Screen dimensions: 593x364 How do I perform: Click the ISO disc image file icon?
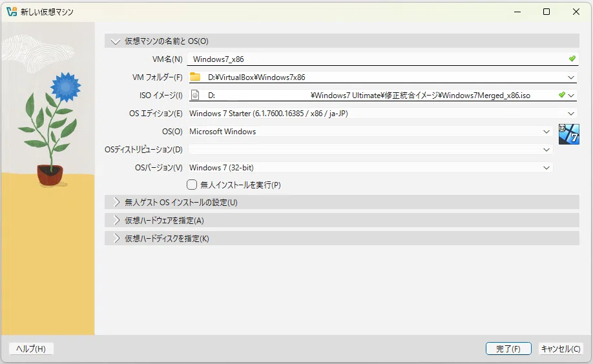coord(195,96)
